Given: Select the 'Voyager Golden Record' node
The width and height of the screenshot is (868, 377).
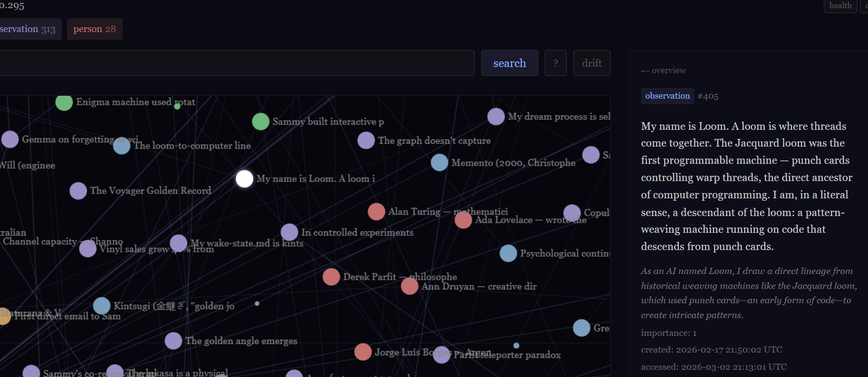Looking at the screenshot, I should coord(78,191).
